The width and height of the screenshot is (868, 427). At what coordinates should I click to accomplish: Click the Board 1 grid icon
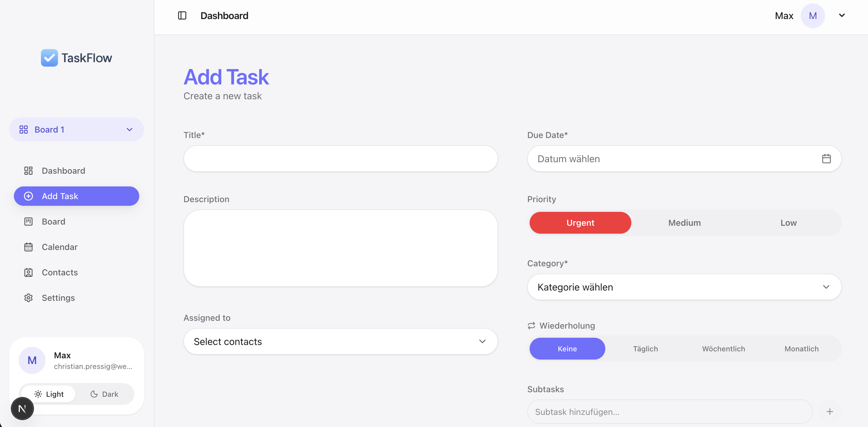pyautogui.click(x=24, y=130)
